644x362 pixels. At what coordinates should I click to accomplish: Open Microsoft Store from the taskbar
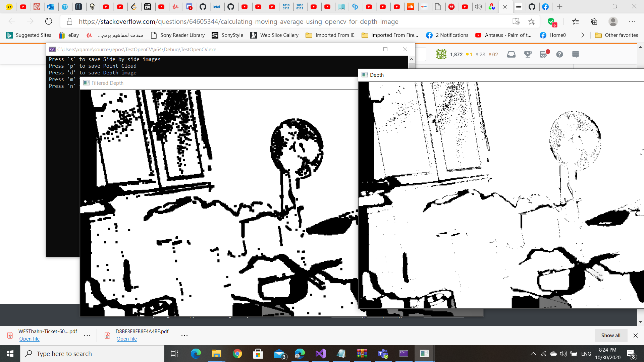click(258, 354)
